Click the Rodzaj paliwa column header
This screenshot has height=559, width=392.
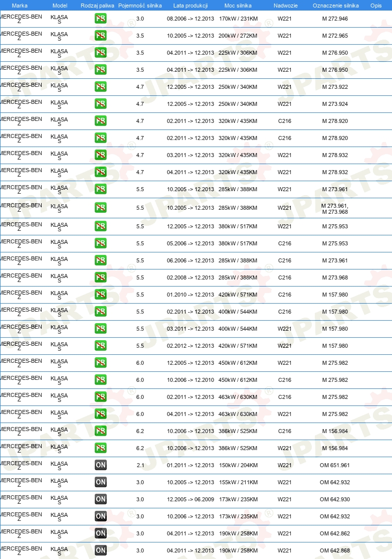[97, 6]
